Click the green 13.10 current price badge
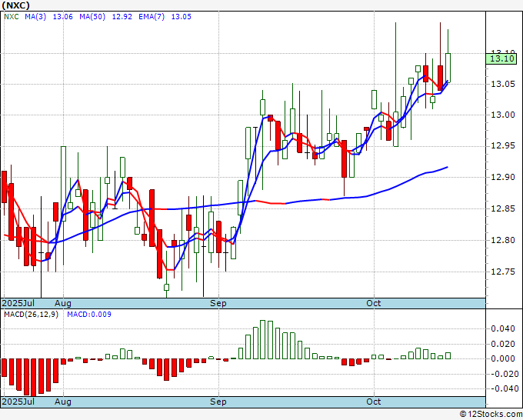The width and height of the screenshot is (523, 420). (x=501, y=59)
